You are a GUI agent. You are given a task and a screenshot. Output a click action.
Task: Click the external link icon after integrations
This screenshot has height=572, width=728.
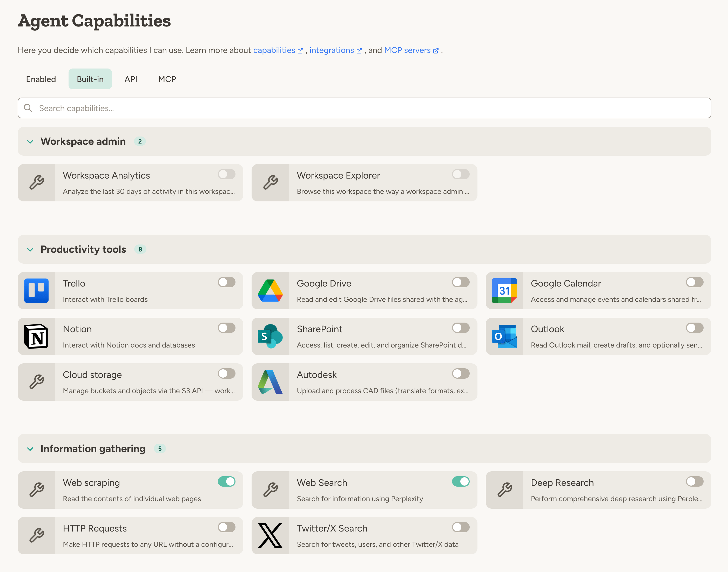click(359, 51)
